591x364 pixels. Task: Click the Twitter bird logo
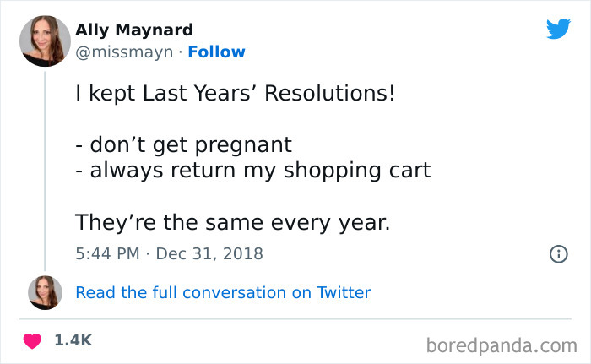coord(558,30)
